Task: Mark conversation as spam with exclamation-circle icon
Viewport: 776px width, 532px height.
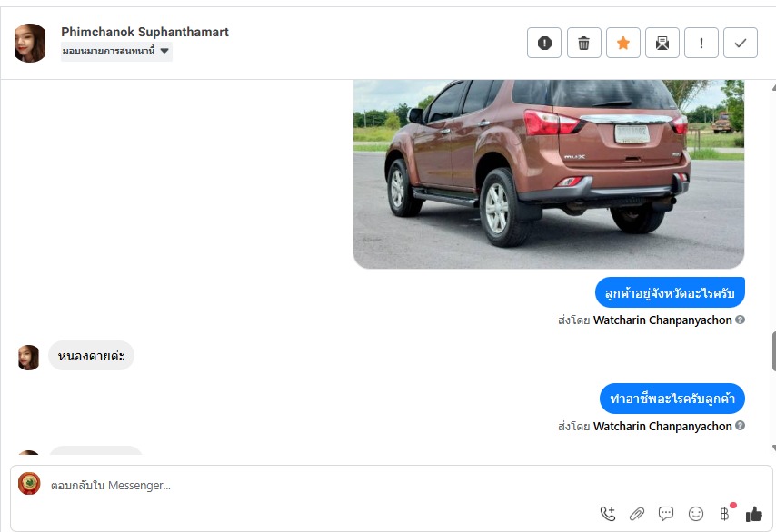Action: point(544,43)
